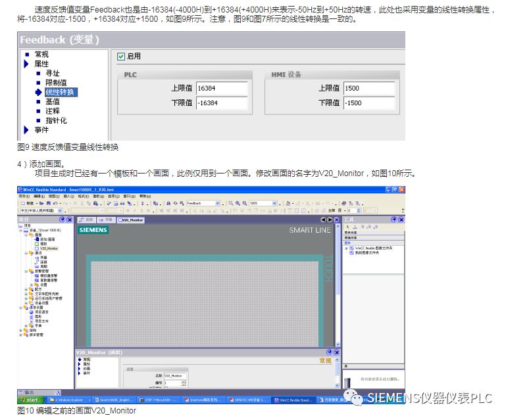Close the V20_Monitor editor tab

tap(336, 220)
